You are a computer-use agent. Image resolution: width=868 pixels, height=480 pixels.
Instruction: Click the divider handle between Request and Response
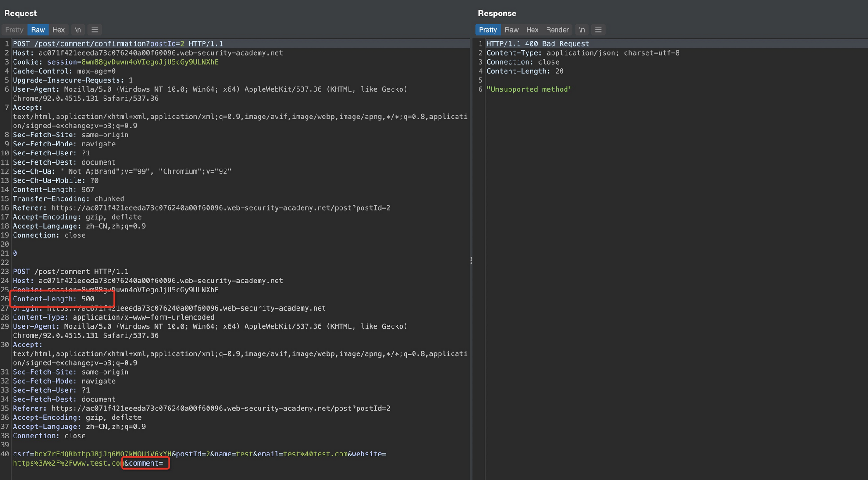pyautogui.click(x=471, y=260)
